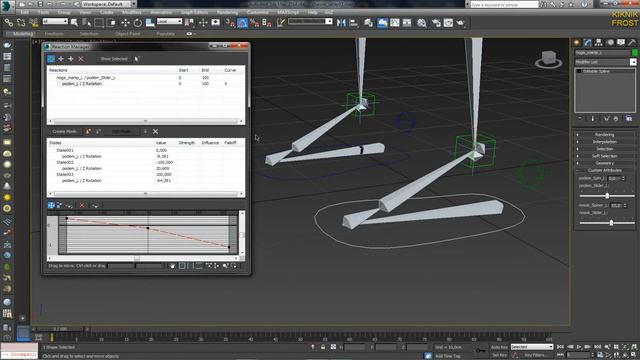Image resolution: width=640 pixels, height=360 pixels.
Task: Open the selection filter All dropdown
Action: click(55, 21)
